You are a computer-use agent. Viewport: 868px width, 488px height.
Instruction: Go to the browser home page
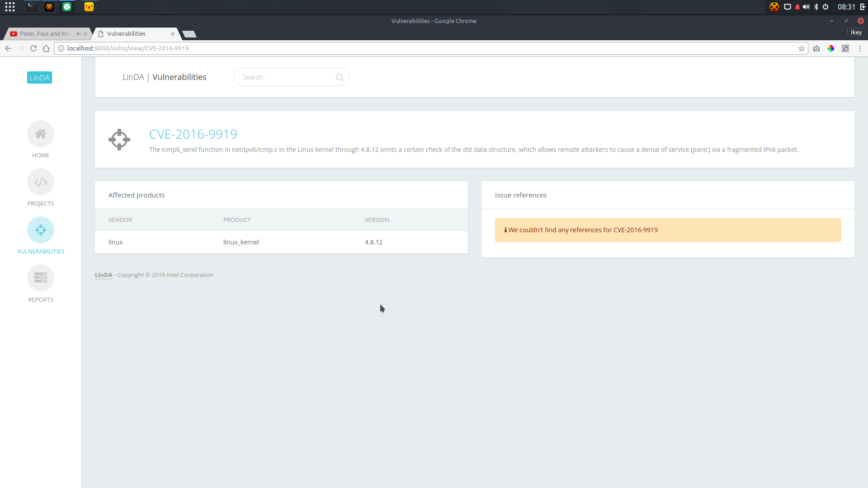click(46, 48)
